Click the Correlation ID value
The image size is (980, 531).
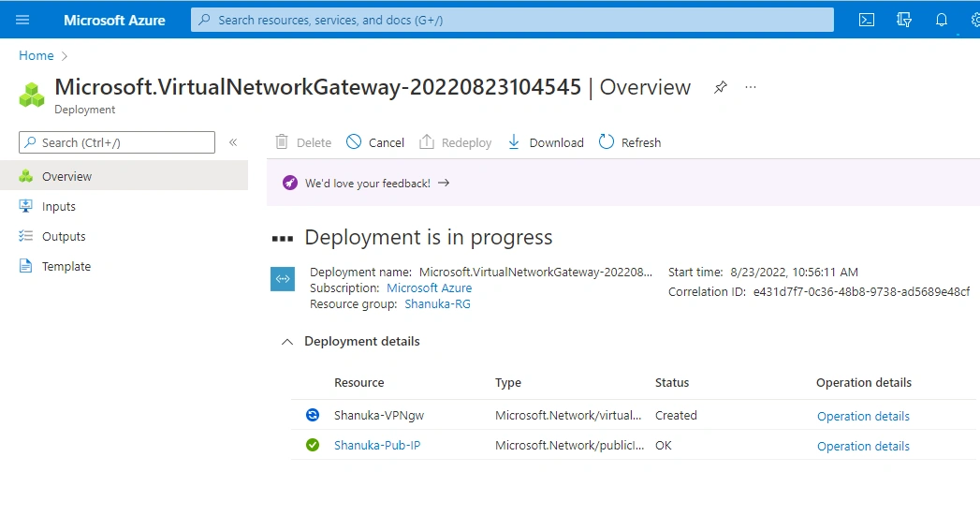(861, 291)
